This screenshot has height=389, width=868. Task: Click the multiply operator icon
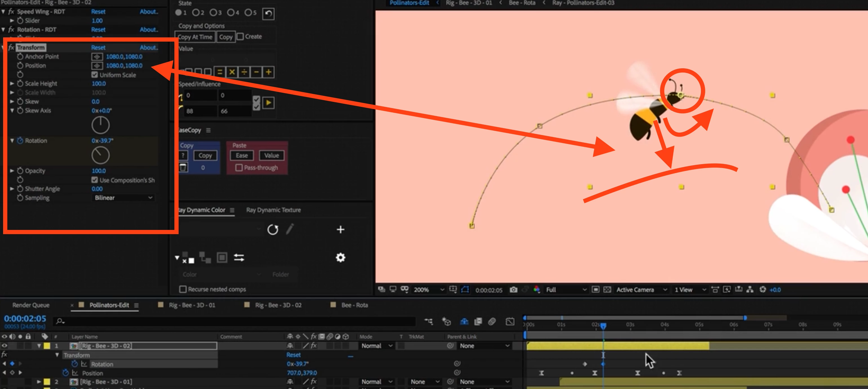[232, 72]
